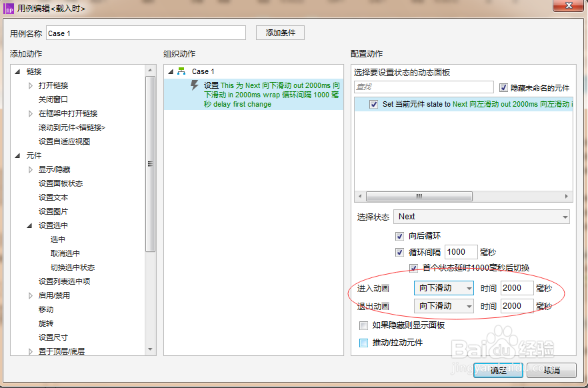Click the add-action list scroll up arrow
Screen dimensions: 588x388
150,70
